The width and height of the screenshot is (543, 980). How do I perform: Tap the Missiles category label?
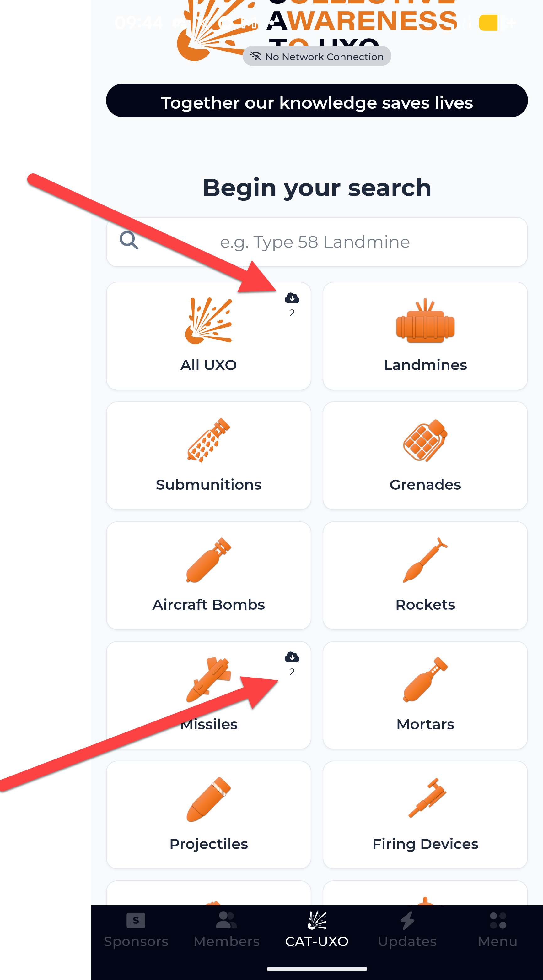pos(208,724)
